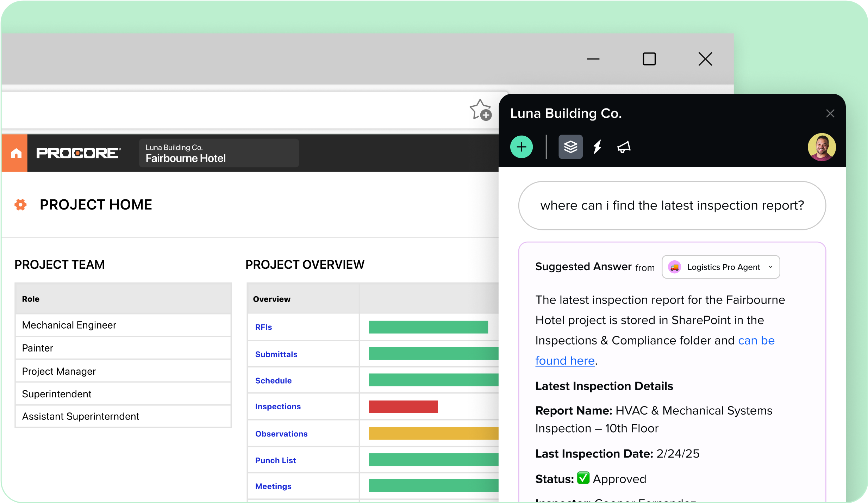Click the yellow Observations progress bar
The image size is (868, 503).
tap(433, 434)
